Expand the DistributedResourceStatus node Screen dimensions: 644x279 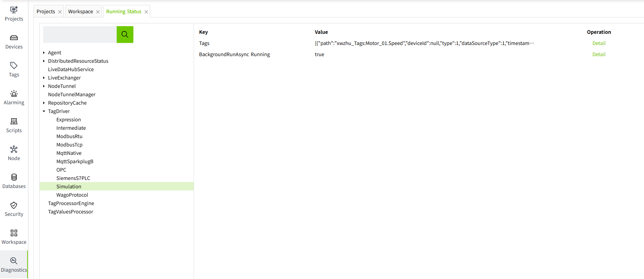[44, 61]
